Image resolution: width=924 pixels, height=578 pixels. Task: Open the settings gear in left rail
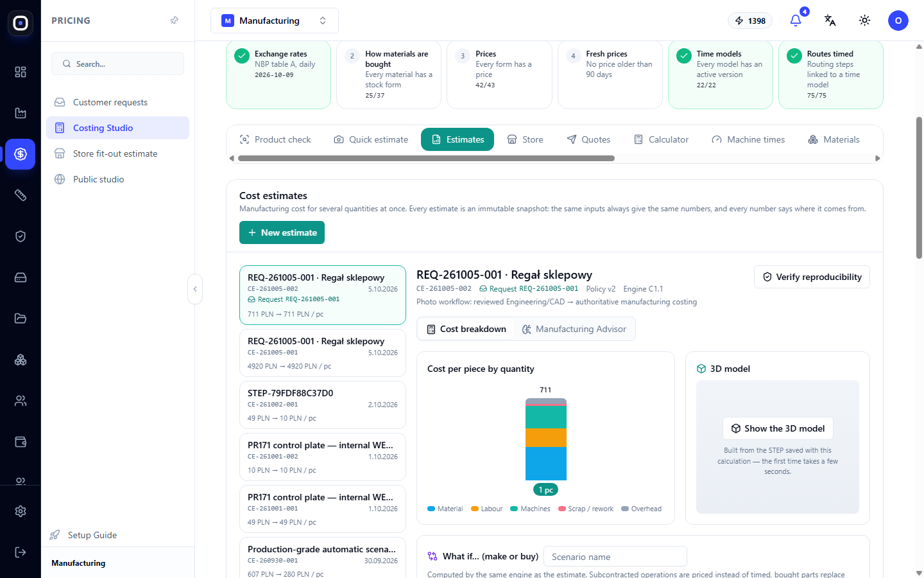click(21, 511)
